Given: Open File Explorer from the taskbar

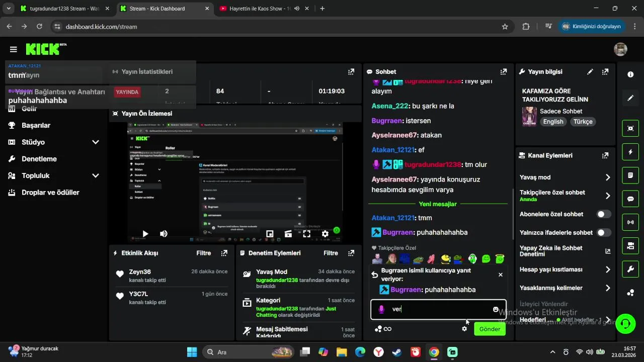Looking at the screenshot, I should coord(342,352).
